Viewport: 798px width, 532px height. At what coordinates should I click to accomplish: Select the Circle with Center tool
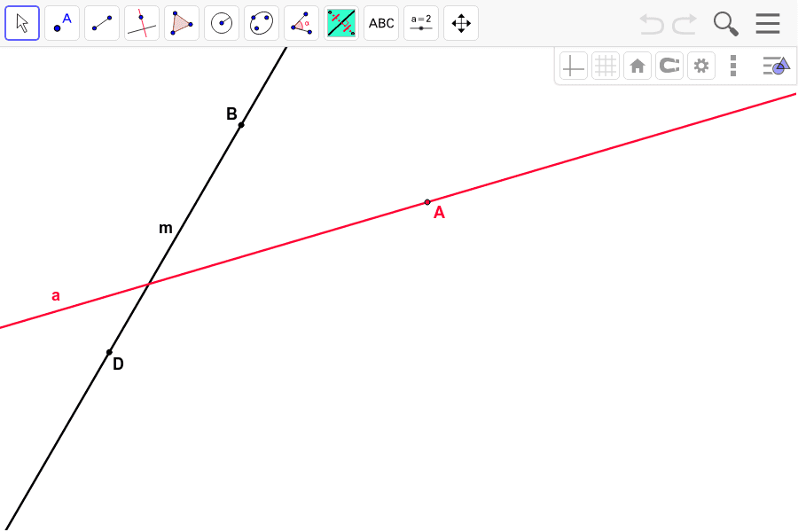coord(222,23)
